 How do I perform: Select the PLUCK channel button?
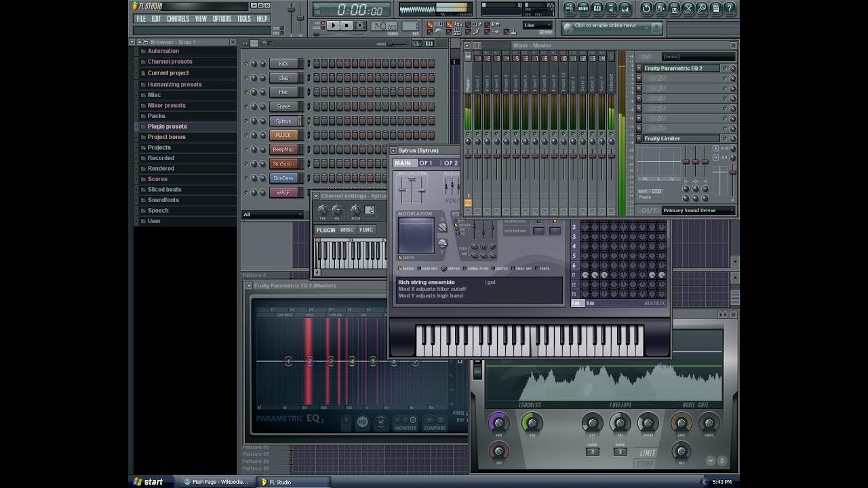(x=283, y=135)
